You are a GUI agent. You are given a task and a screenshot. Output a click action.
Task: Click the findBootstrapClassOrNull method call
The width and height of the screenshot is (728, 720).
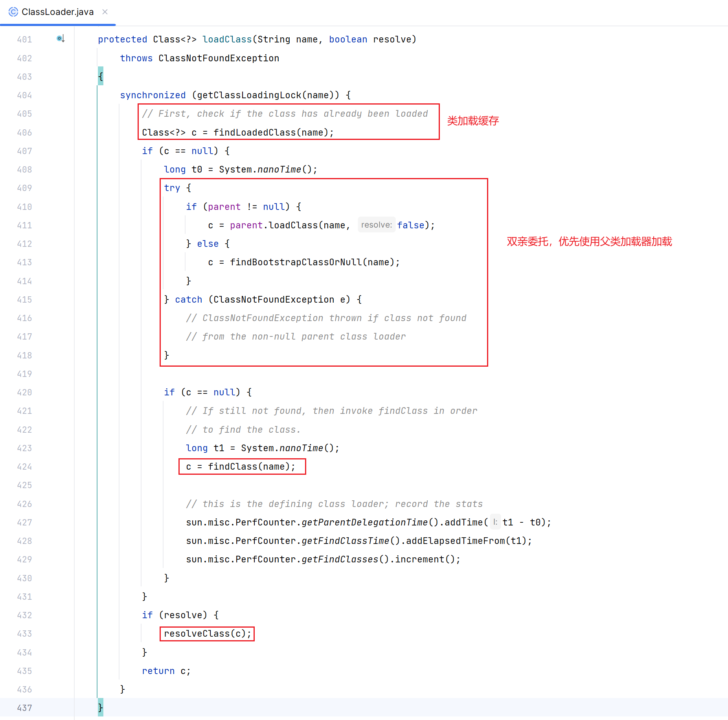point(296,262)
